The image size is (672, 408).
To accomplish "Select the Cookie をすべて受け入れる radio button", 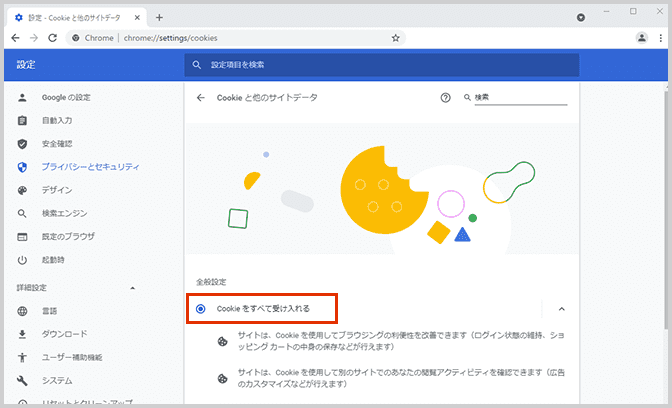I will pos(201,309).
